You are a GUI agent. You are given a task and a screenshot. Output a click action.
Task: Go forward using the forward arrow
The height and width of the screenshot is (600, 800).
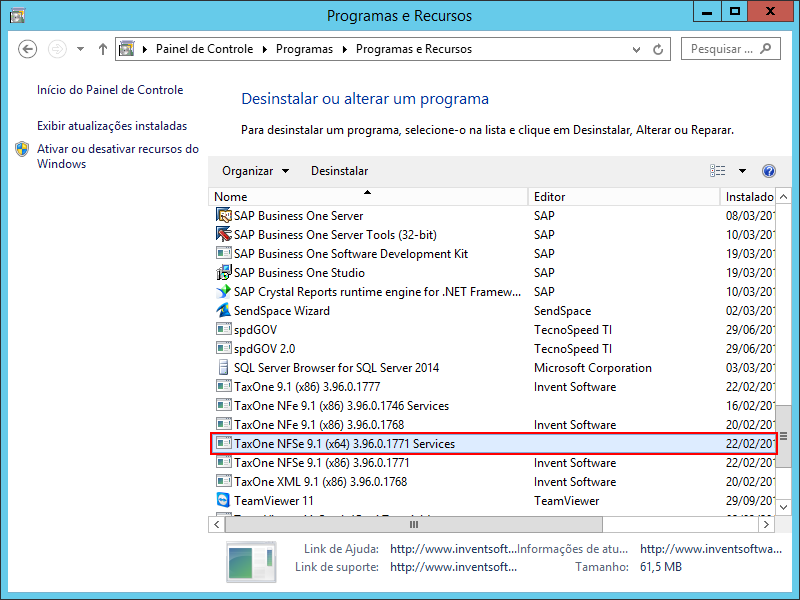pyautogui.click(x=57, y=49)
